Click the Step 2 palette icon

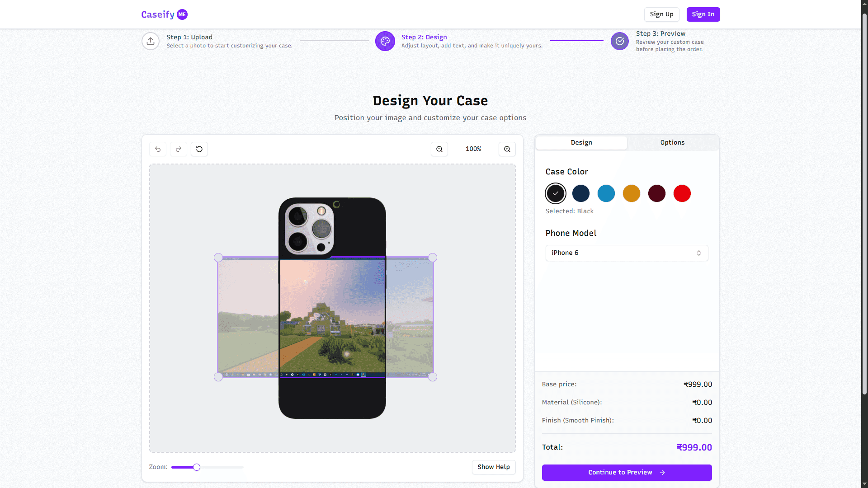(x=385, y=41)
